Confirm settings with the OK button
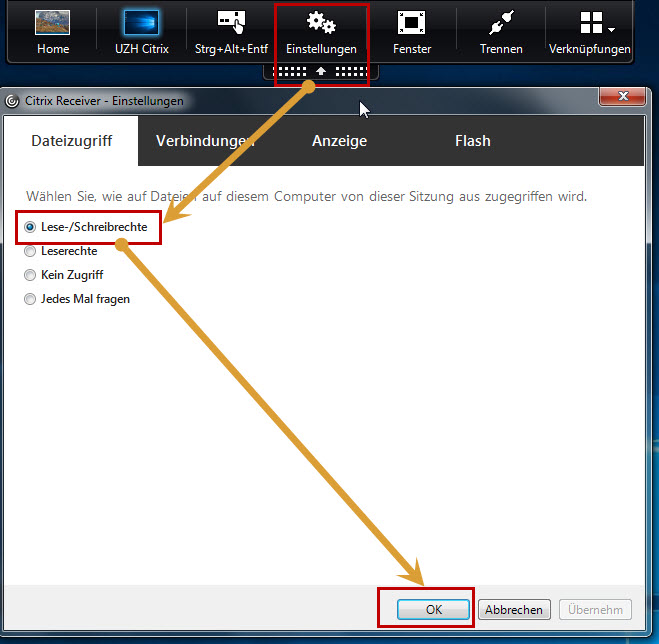The height and width of the screenshot is (644, 659). [433, 609]
